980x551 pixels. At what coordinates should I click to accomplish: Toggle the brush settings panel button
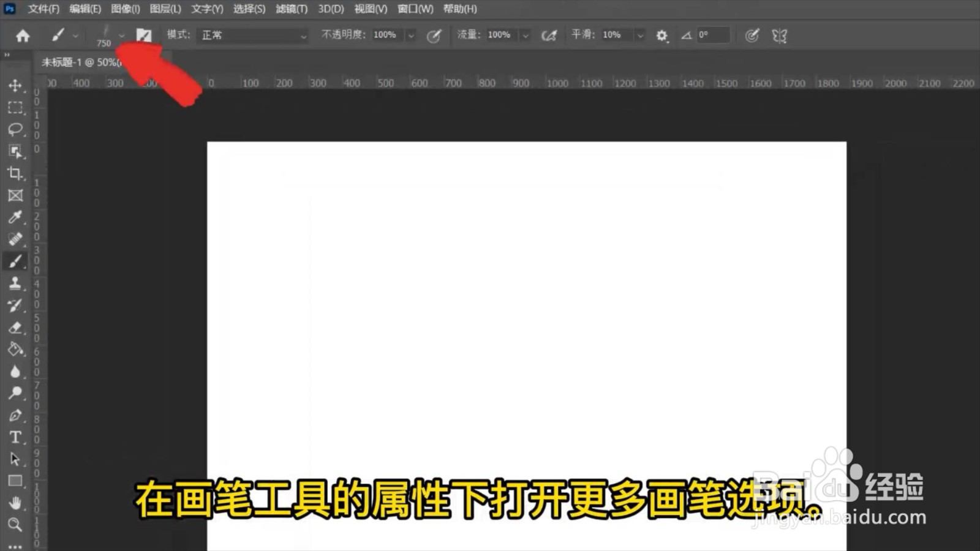click(x=144, y=36)
